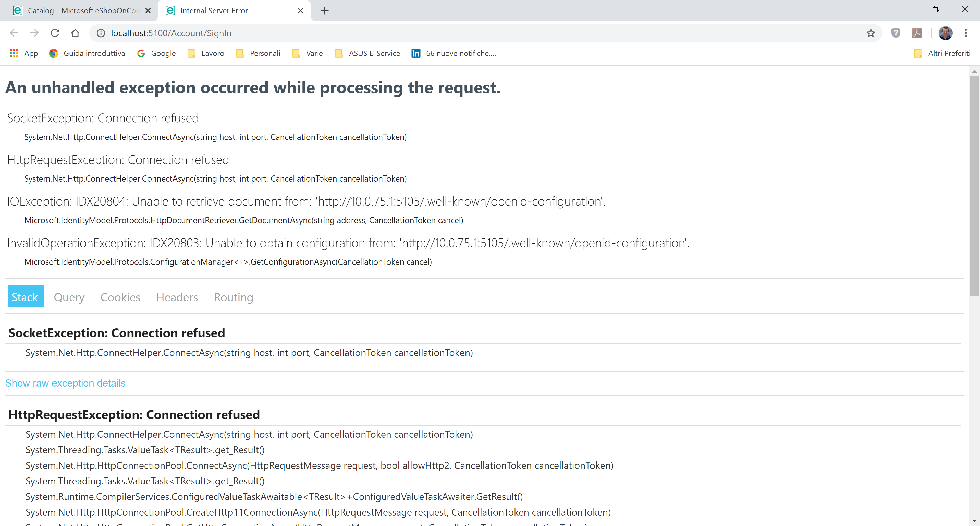Open a new browser tab with plus button
The width and height of the screenshot is (980, 526).
[324, 10]
